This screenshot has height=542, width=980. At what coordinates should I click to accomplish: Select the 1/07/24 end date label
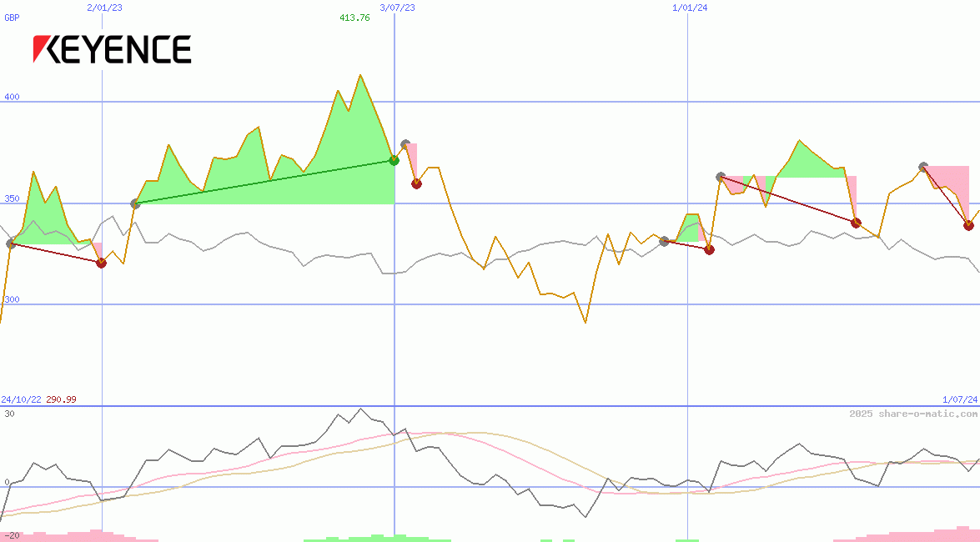click(x=960, y=399)
